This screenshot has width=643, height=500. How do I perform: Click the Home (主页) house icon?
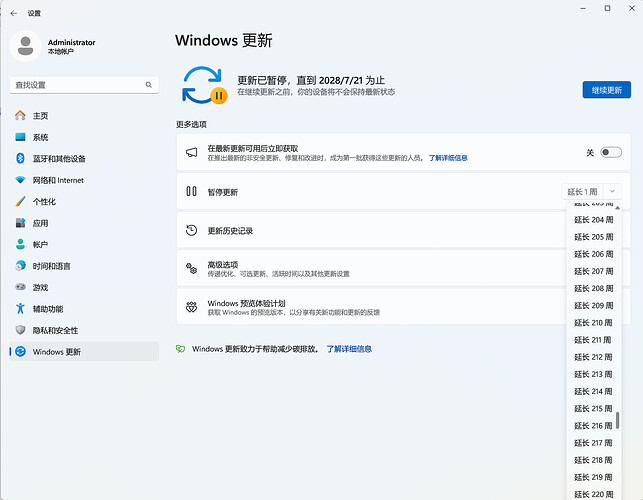20,116
